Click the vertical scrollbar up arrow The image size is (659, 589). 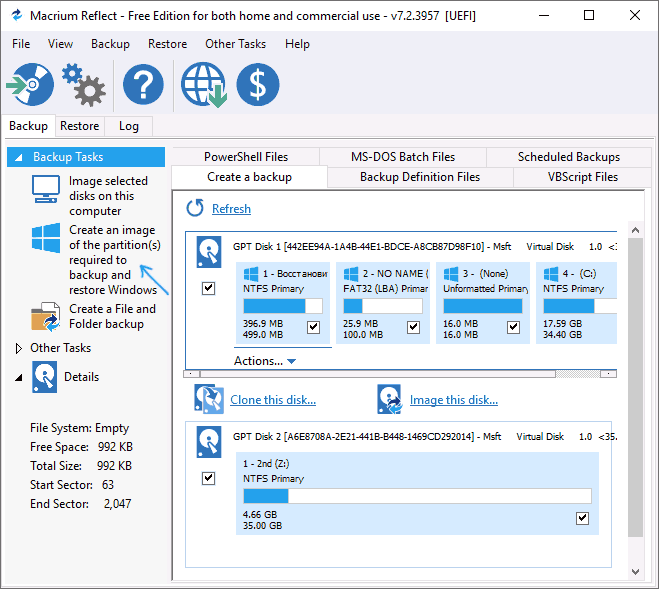point(635,230)
